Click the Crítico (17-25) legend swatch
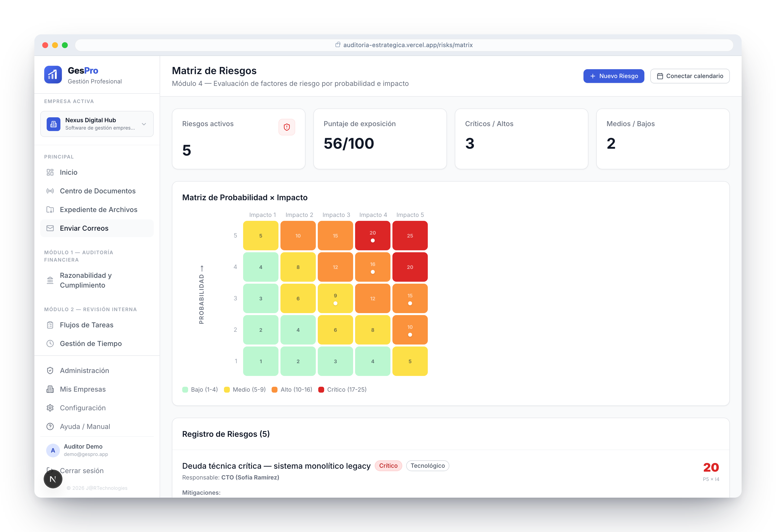This screenshot has height=532, width=776. (321, 390)
